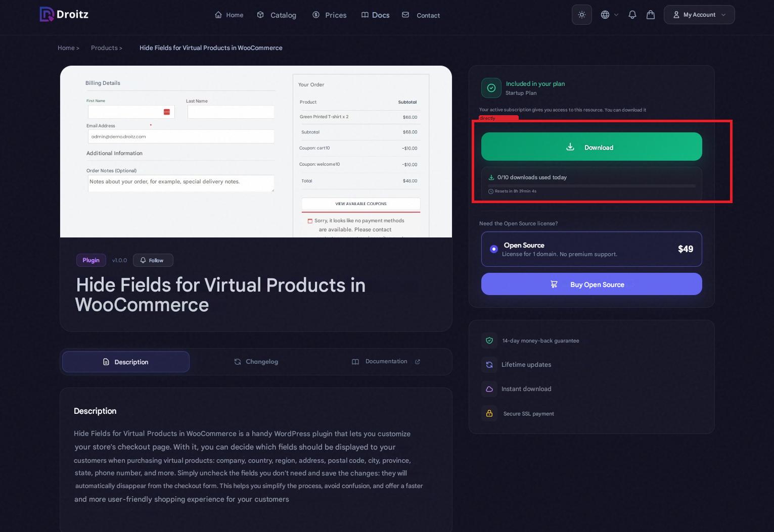This screenshot has width=774, height=532.
Task: Follow this plugin with the Follow button
Action: click(x=153, y=260)
